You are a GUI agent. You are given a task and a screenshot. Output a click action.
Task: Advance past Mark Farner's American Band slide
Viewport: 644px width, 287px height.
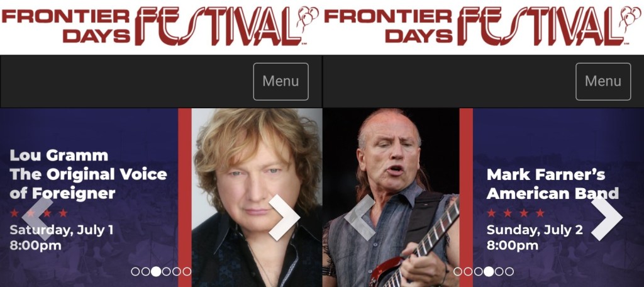607,218
